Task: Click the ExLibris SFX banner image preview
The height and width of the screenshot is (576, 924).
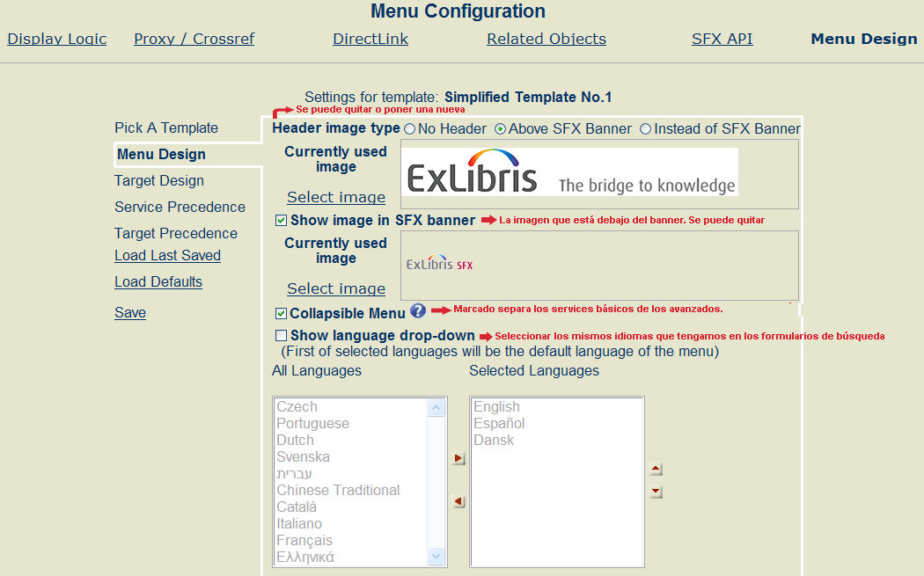Action: tap(440, 263)
